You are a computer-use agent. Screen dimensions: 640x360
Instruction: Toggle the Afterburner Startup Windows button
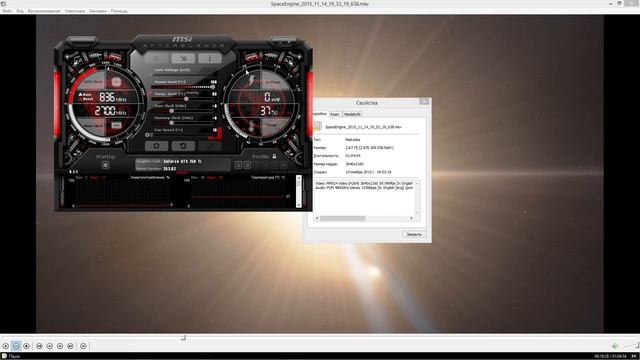(x=105, y=165)
